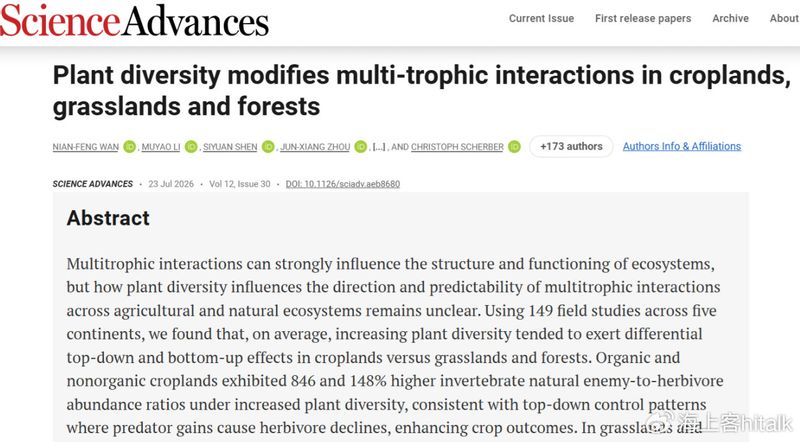Open First release papers menu item

point(643,18)
